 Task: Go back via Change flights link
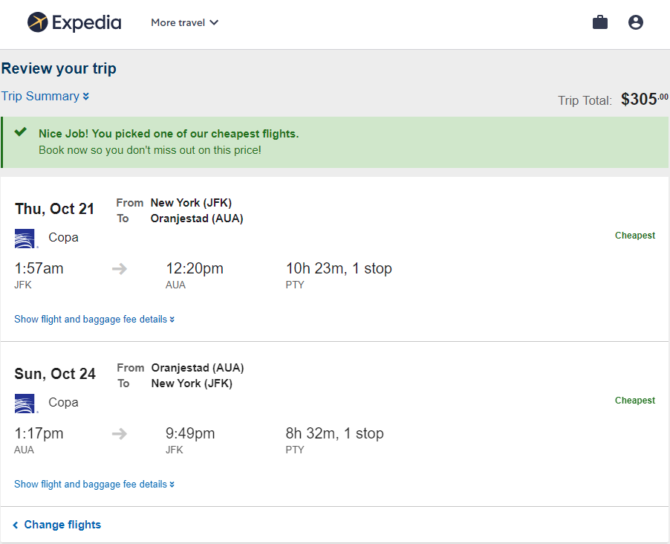(57, 525)
